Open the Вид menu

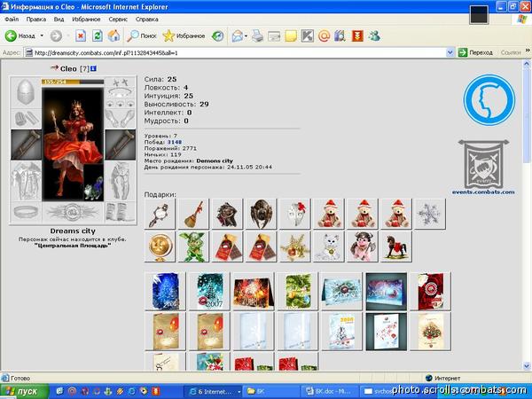coord(59,20)
